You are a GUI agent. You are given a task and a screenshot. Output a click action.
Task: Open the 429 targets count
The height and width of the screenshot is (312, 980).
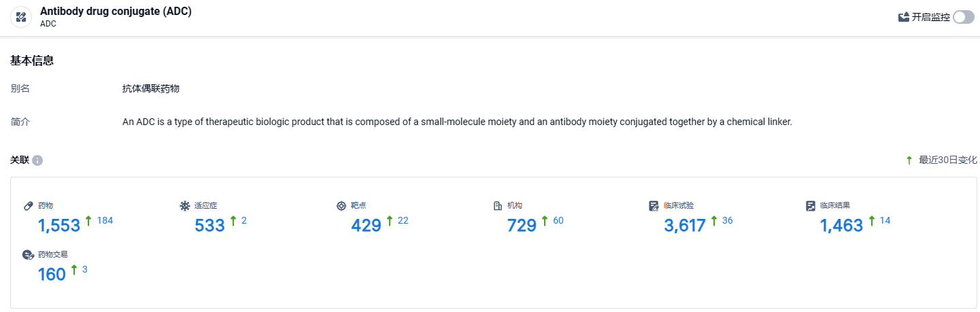[x=366, y=225]
